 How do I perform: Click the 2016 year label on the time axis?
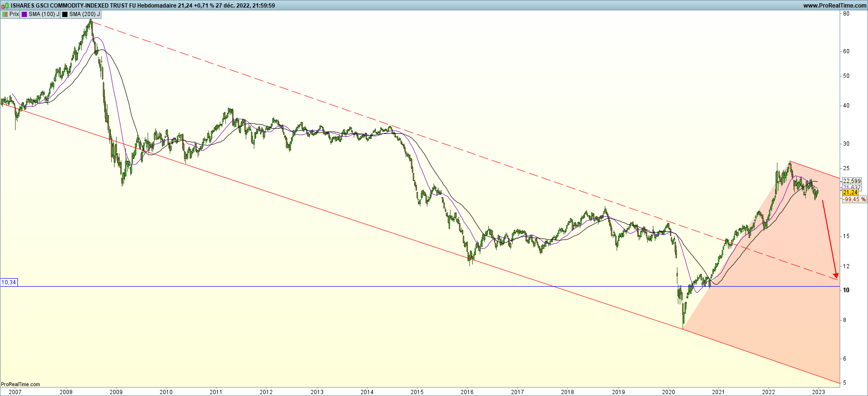[467, 392]
